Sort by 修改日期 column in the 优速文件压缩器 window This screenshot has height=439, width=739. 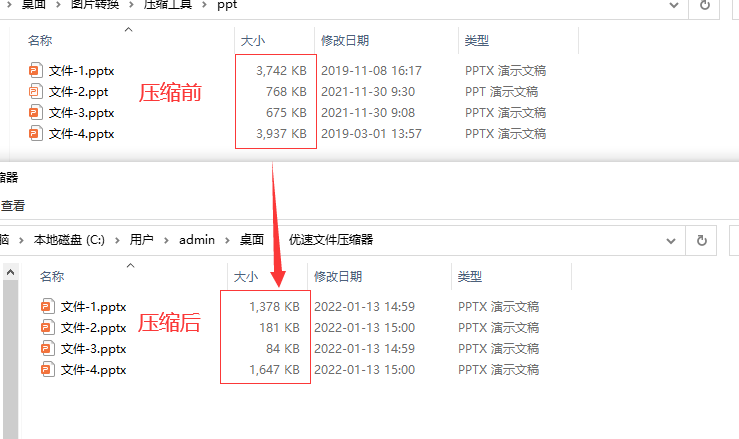338,276
